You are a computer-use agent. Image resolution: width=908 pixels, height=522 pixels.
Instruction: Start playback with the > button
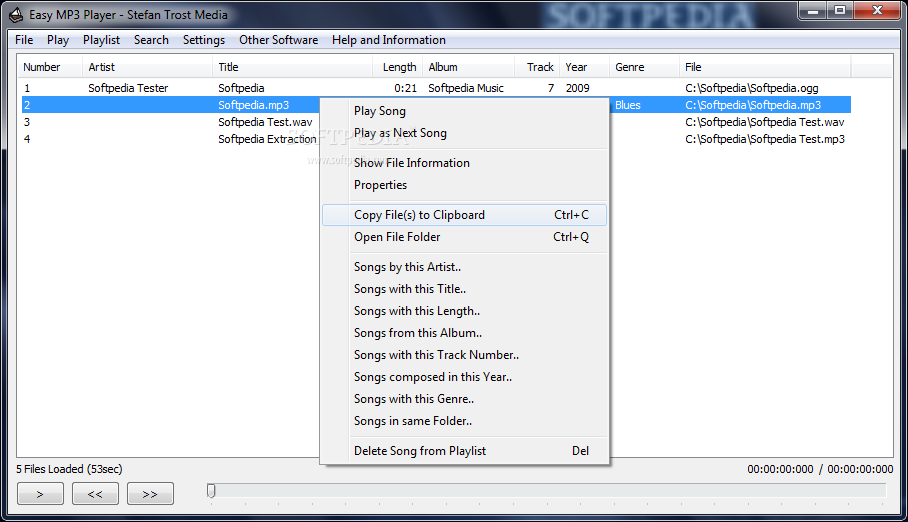40,494
